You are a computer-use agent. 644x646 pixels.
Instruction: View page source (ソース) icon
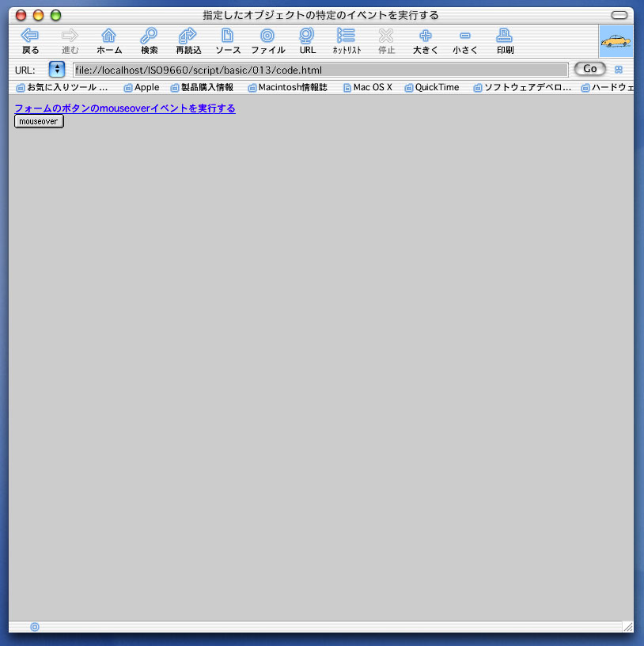tap(227, 36)
